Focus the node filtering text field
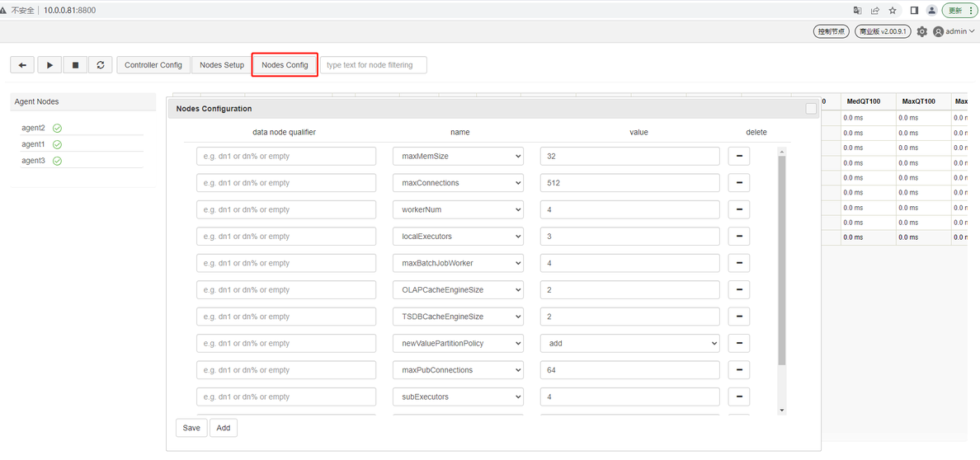The width and height of the screenshot is (980, 460). (x=373, y=65)
